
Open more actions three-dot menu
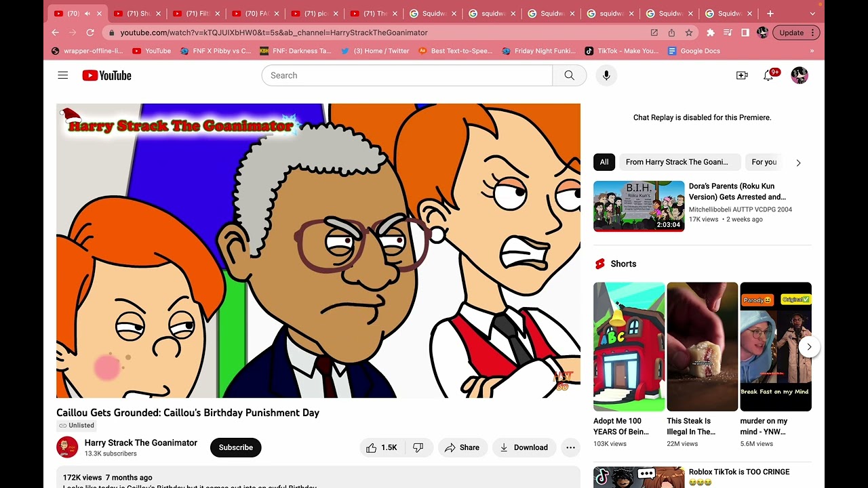click(570, 447)
